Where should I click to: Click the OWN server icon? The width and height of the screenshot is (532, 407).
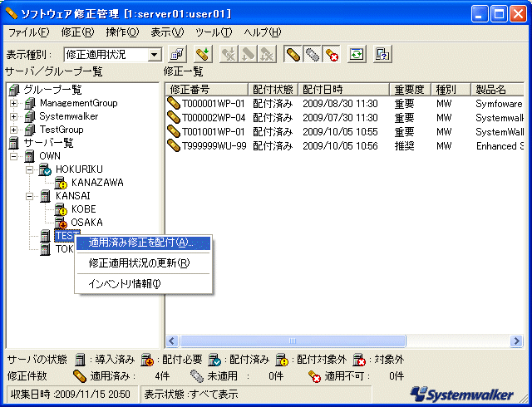tap(30, 156)
